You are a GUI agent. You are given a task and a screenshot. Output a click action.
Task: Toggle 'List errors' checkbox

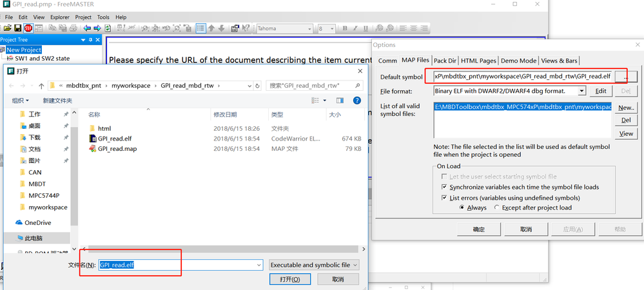point(444,198)
